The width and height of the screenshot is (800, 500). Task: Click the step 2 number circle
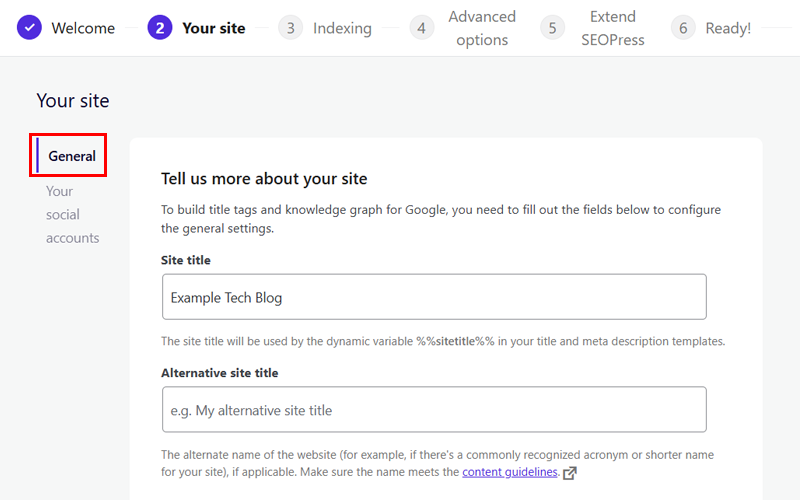click(160, 28)
